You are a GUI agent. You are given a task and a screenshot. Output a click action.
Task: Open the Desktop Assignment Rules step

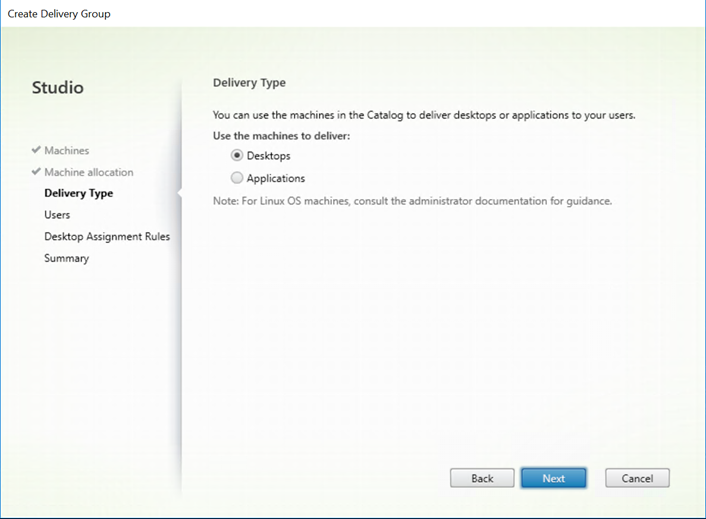click(107, 236)
